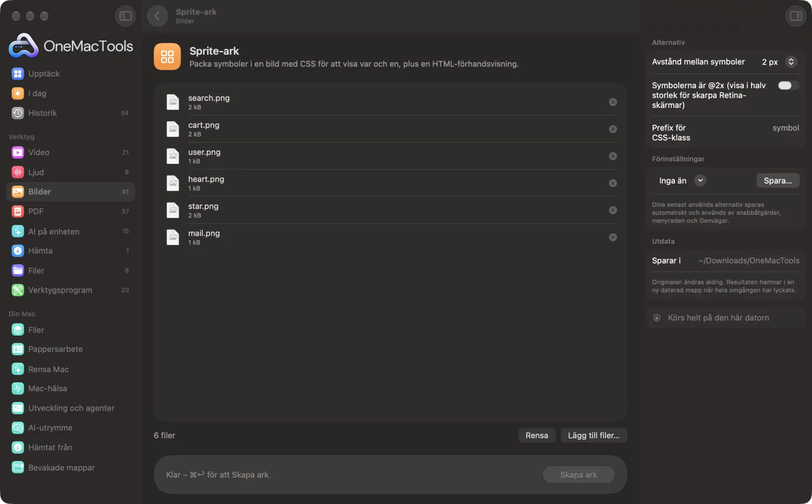Open Upptäck in the sidebar
This screenshot has width=812, height=504.
pyautogui.click(x=71, y=74)
